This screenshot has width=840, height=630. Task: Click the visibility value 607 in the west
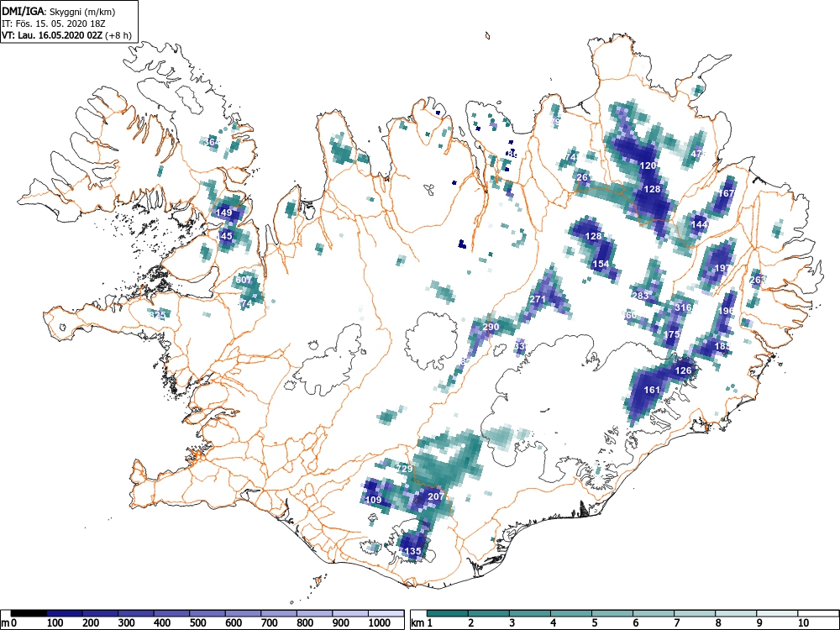tap(244, 281)
